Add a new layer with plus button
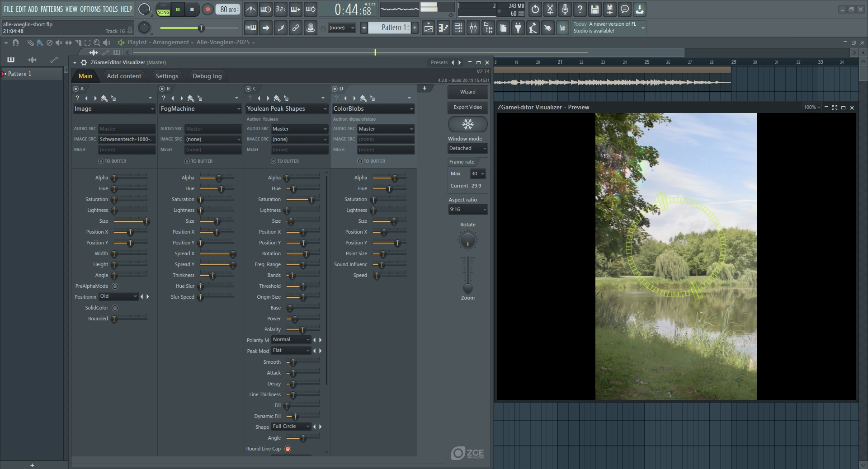 tap(425, 89)
